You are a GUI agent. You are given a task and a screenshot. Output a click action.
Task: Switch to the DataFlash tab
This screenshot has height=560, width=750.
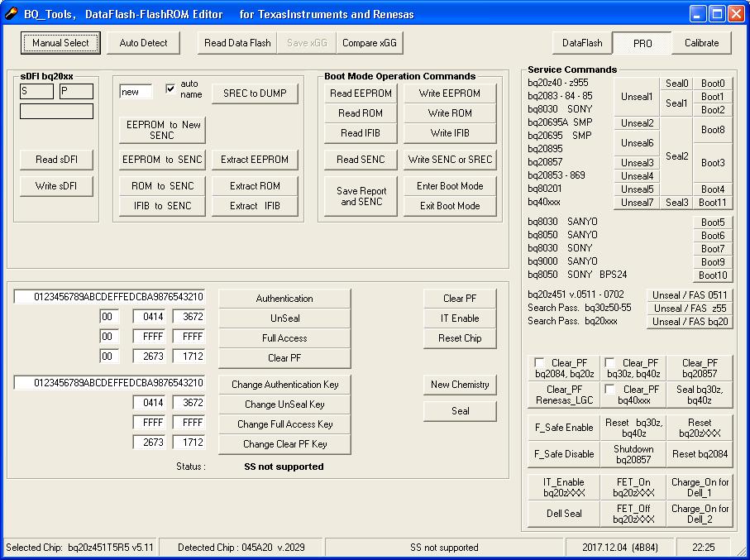coord(582,43)
